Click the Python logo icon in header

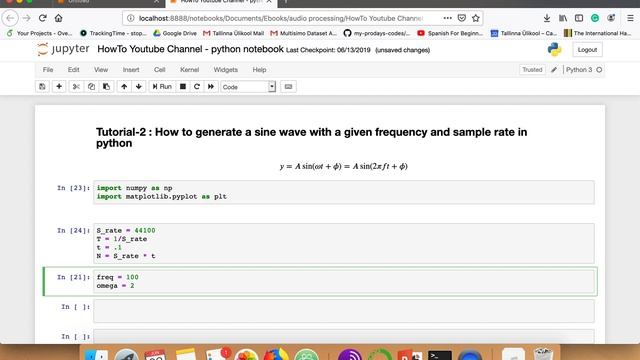pyautogui.click(x=554, y=49)
